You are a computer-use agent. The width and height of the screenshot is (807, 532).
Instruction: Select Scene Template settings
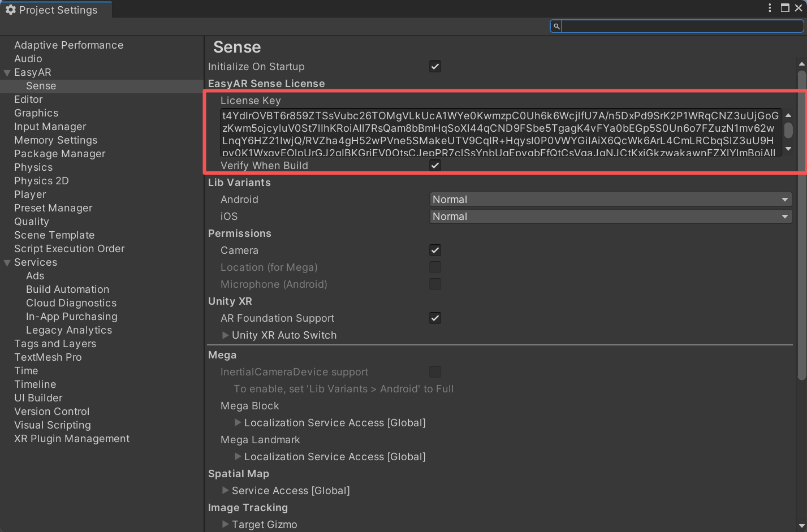point(54,235)
